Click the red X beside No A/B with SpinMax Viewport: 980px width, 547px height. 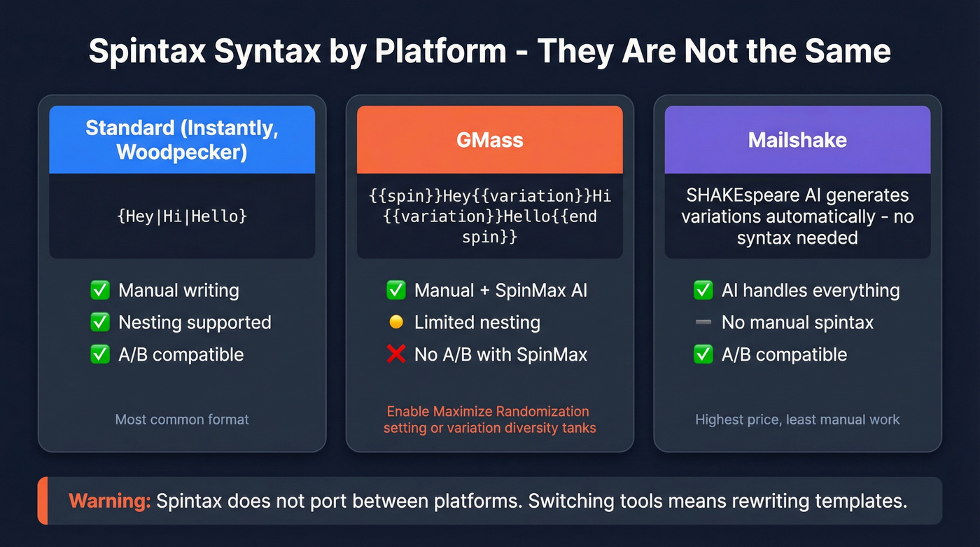(397, 354)
